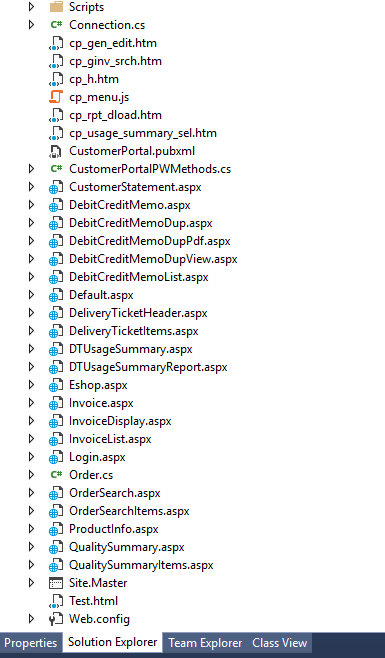Select DTUsageSummaryReport.aspx file name
Screen dimensions: 385x658
click(x=148, y=367)
